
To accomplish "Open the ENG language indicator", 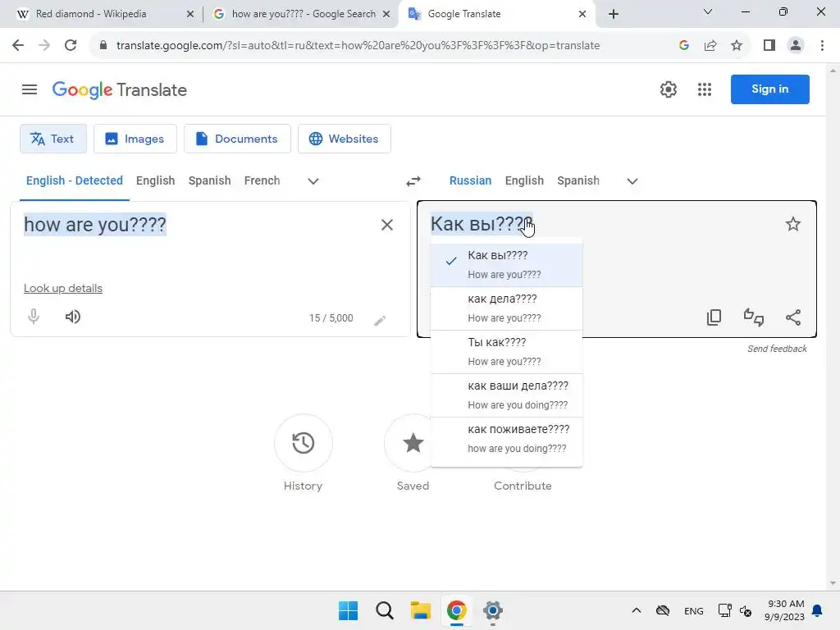I will (693, 610).
